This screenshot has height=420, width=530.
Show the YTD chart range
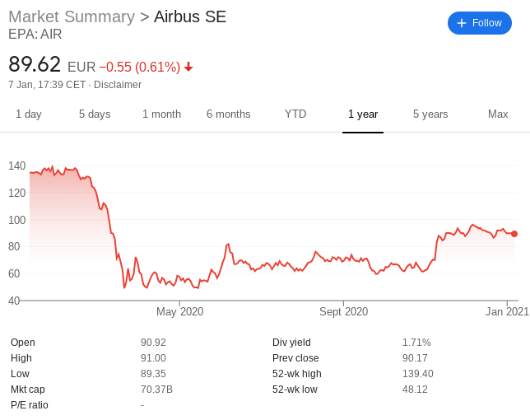click(295, 114)
